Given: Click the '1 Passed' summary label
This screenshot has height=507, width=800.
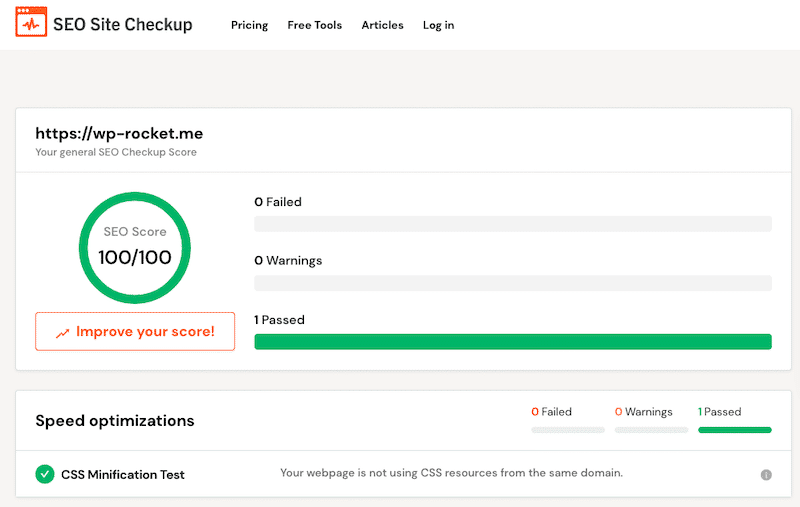Looking at the screenshot, I should point(279,320).
